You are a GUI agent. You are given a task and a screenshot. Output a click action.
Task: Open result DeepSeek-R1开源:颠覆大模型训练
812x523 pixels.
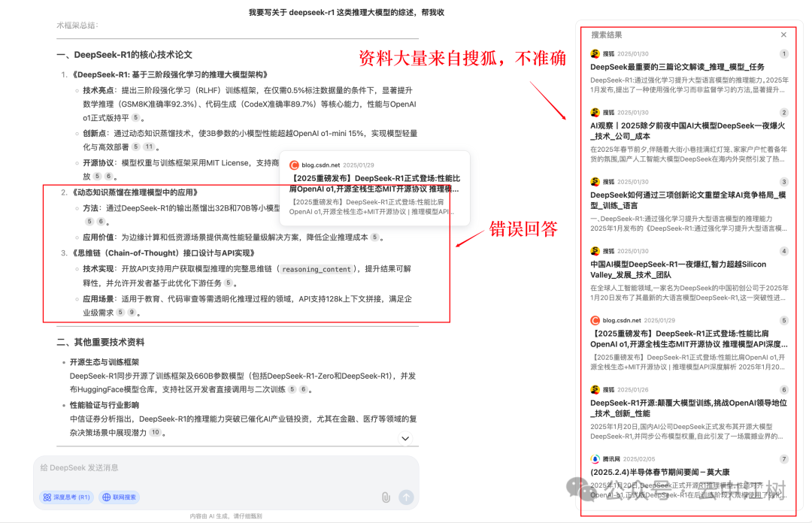pyautogui.click(x=689, y=408)
